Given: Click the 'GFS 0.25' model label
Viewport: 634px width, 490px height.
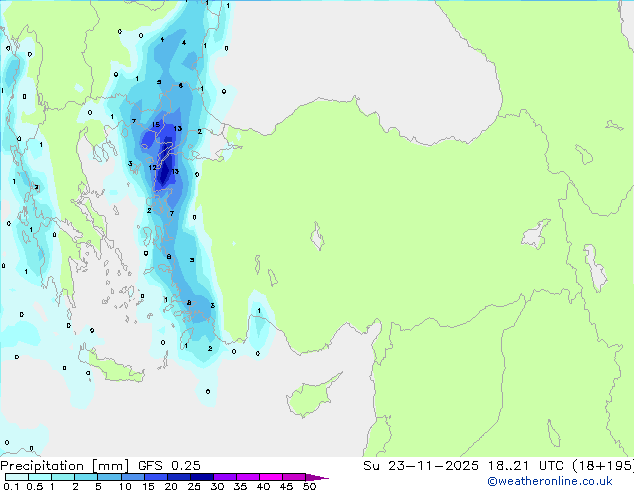Looking at the screenshot, I should (x=169, y=466).
